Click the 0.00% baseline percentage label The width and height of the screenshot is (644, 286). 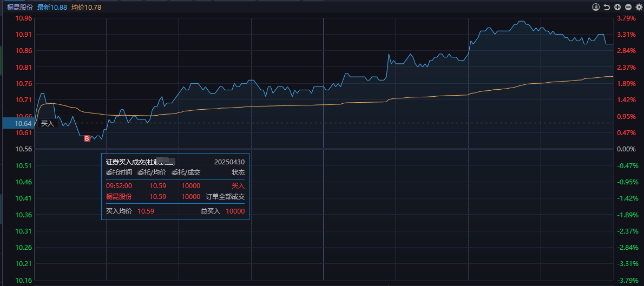(626, 149)
